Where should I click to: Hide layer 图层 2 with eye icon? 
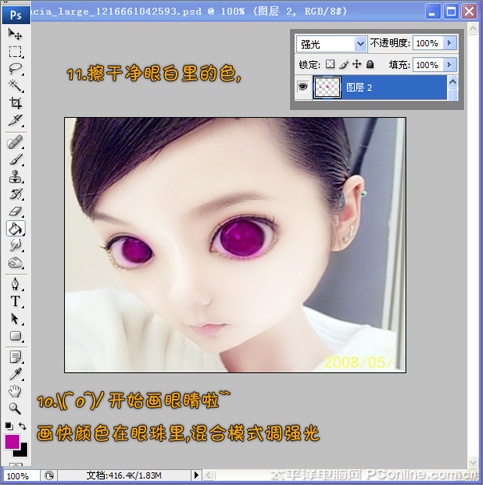pyautogui.click(x=303, y=87)
